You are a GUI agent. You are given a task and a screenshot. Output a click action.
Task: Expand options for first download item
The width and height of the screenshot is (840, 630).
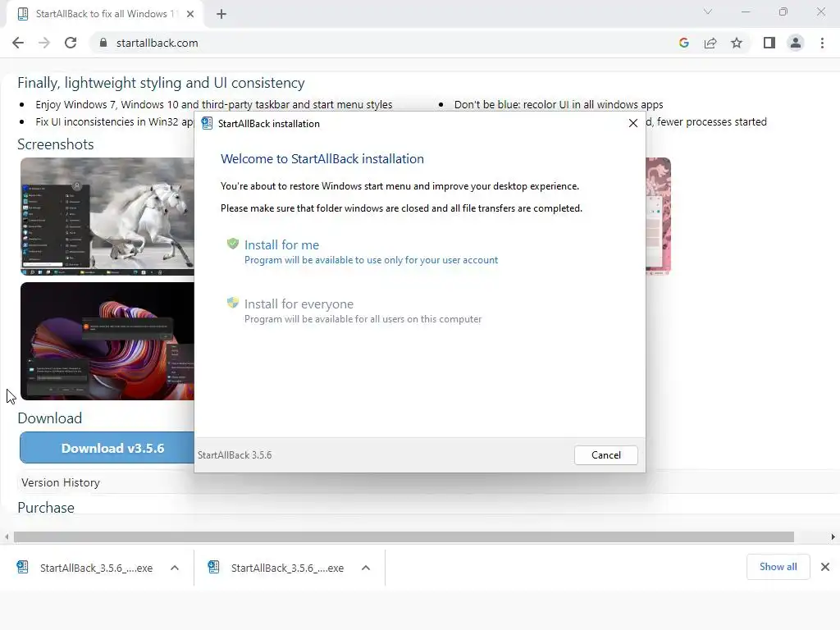[x=175, y=568]
